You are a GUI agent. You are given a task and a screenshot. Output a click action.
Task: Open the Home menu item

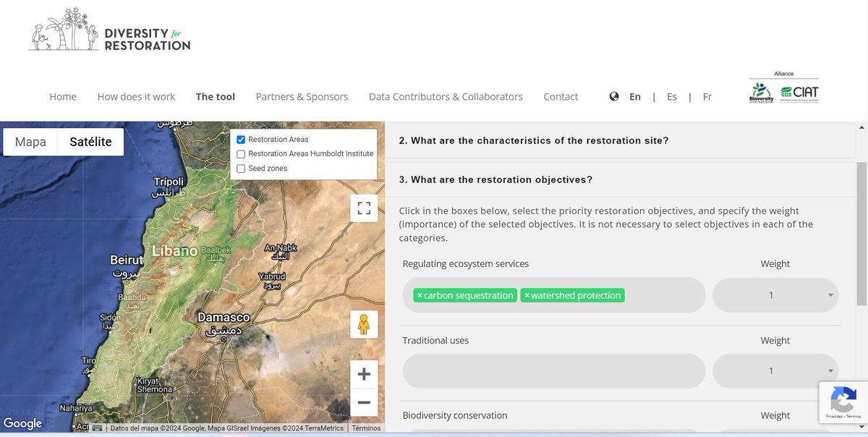63,96
